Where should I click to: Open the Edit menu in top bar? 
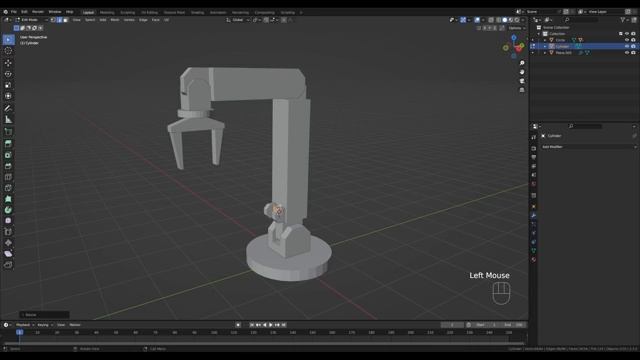(24, 12)
